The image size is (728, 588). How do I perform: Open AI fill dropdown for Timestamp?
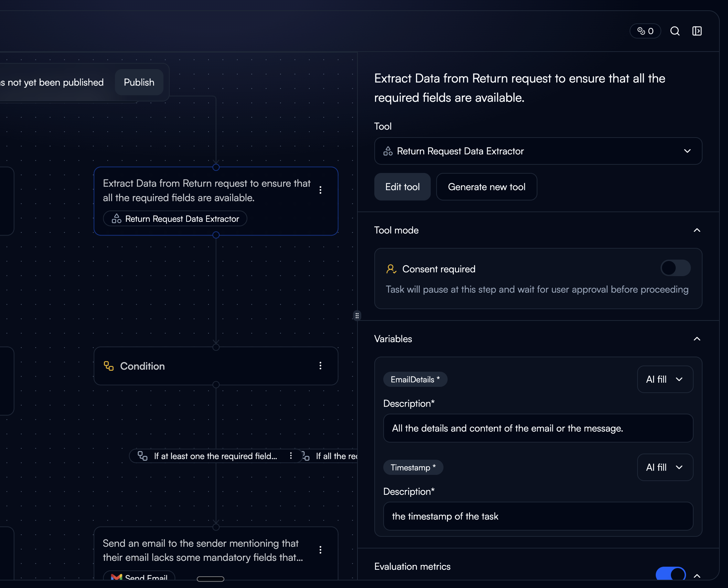pyautogui.click(x=665, y=467)
